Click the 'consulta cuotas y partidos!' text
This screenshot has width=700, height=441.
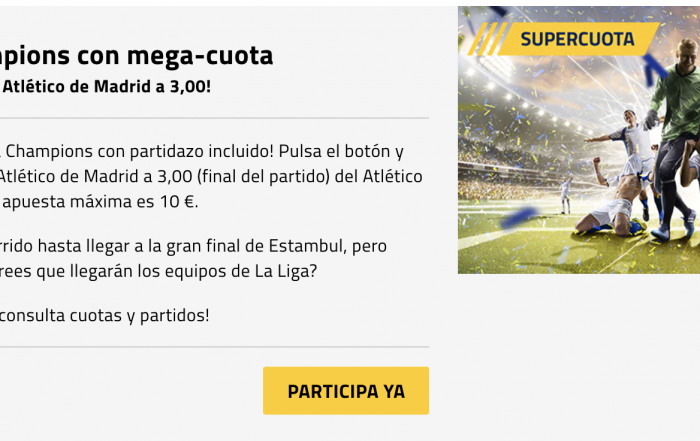(x=104, y=316)
